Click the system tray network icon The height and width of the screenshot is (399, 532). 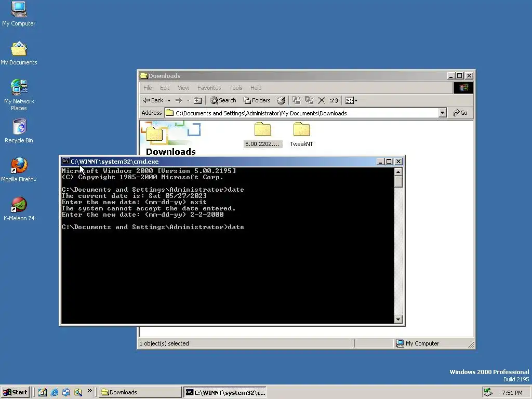488,392
